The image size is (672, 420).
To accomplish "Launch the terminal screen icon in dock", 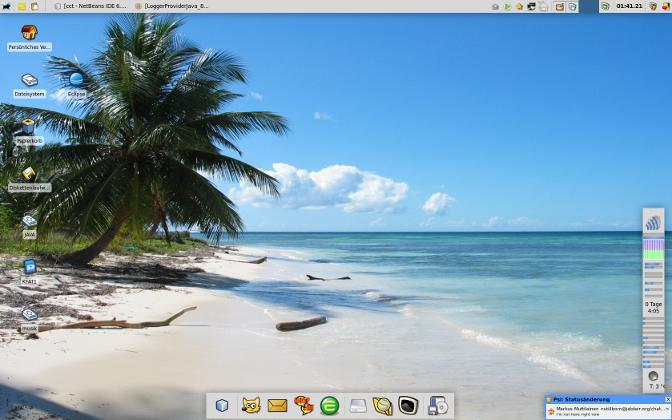I will tap(408, 405).
